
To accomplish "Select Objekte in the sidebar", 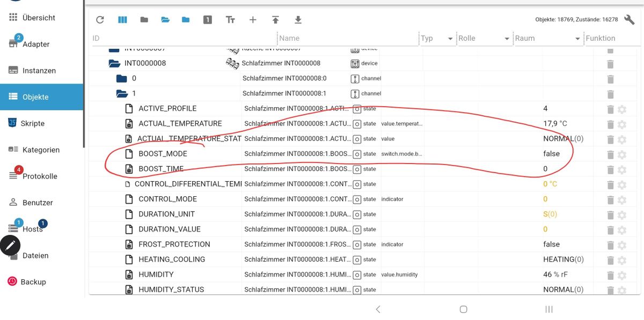I will 41,97.
